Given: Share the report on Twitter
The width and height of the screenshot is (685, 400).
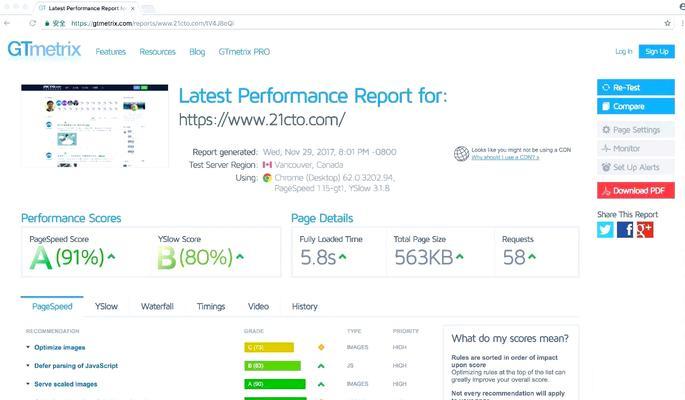Looking at the screenshot, I should [x=605, y=230].
